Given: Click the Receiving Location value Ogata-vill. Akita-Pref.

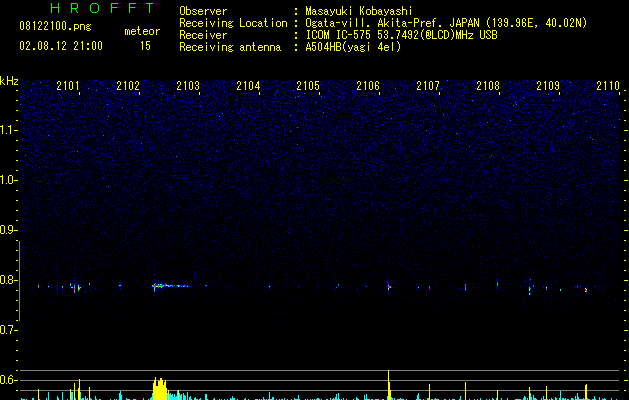Looking at the screenshot, I should pos(446,23).
